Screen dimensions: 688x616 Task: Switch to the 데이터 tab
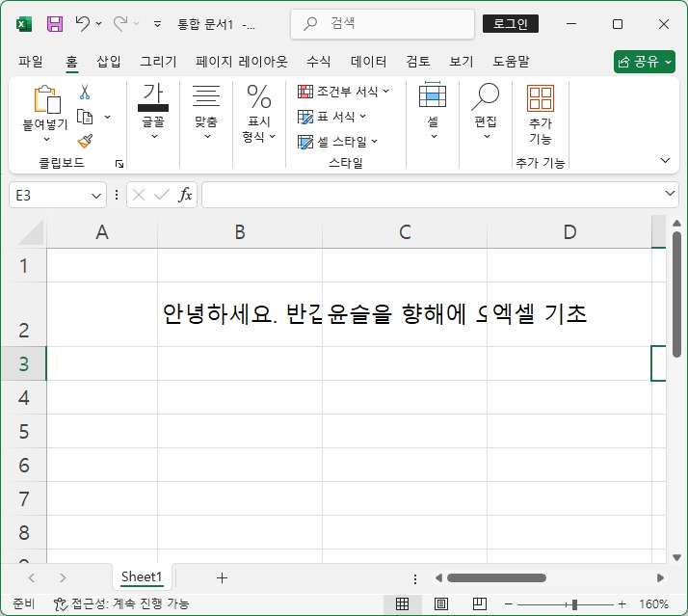[x=368, y=62]
